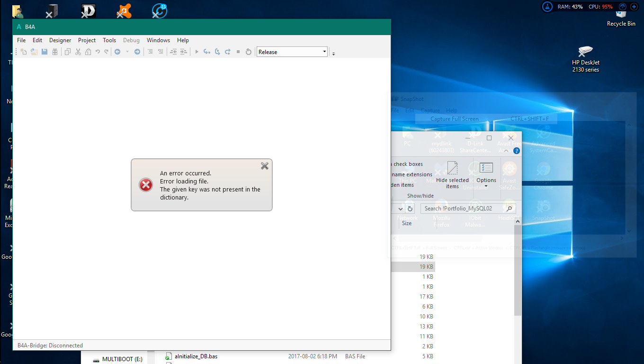Toggle the File name extensions option in Explorer

411,174
